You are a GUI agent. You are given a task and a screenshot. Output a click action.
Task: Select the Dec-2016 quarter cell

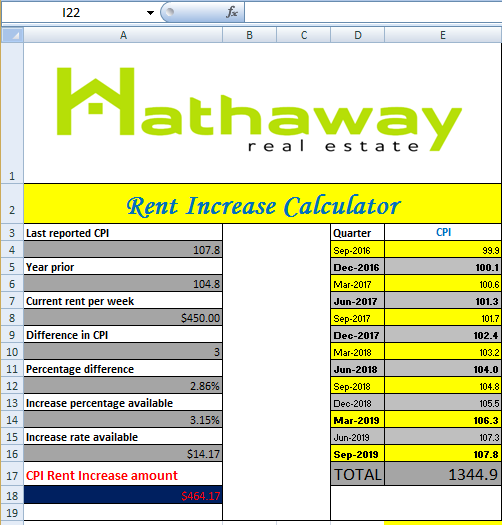coord(358,267)
